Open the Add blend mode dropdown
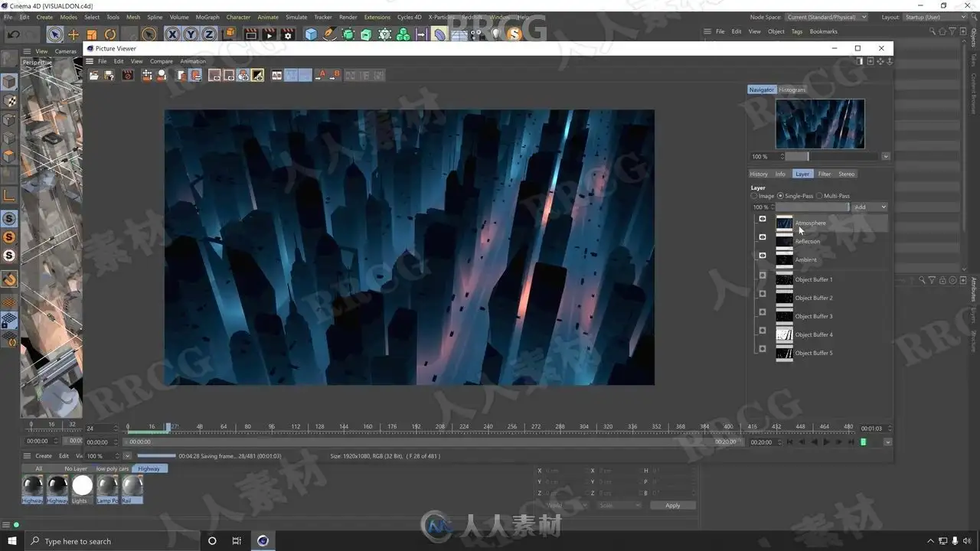The height and width of the screenshot is (551, 980). point(870,207)
